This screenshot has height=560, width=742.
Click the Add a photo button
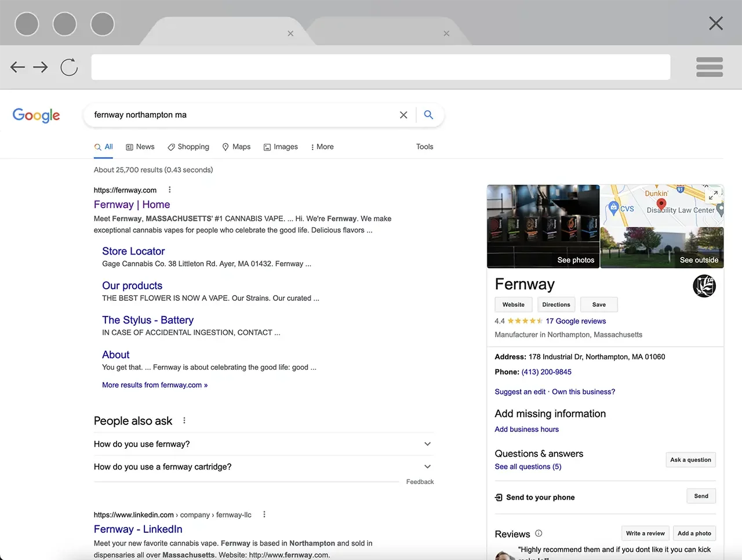(694, 533)
